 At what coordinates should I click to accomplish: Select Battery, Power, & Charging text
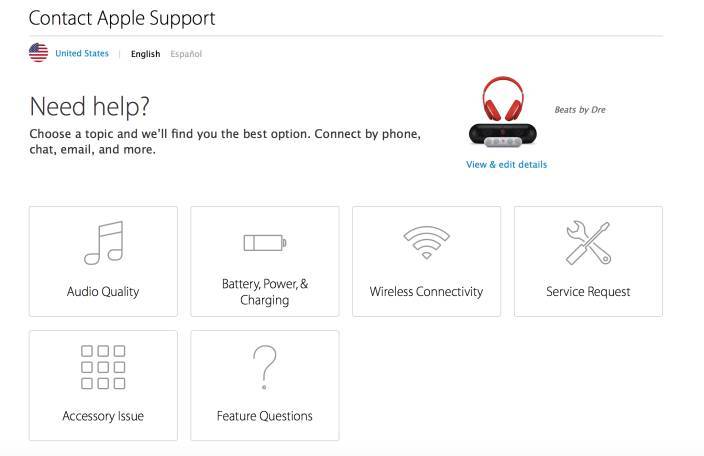pos(265,292)
